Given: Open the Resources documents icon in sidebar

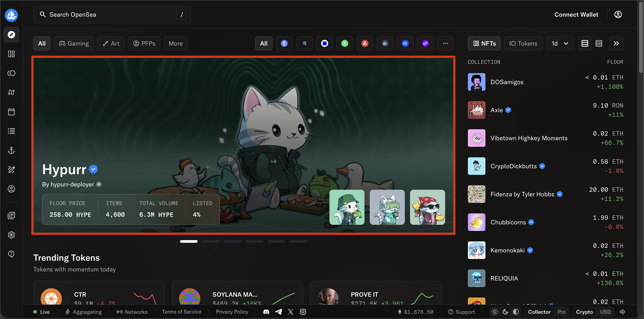Looking at the screenshot, I should click(x=11, y=216).
